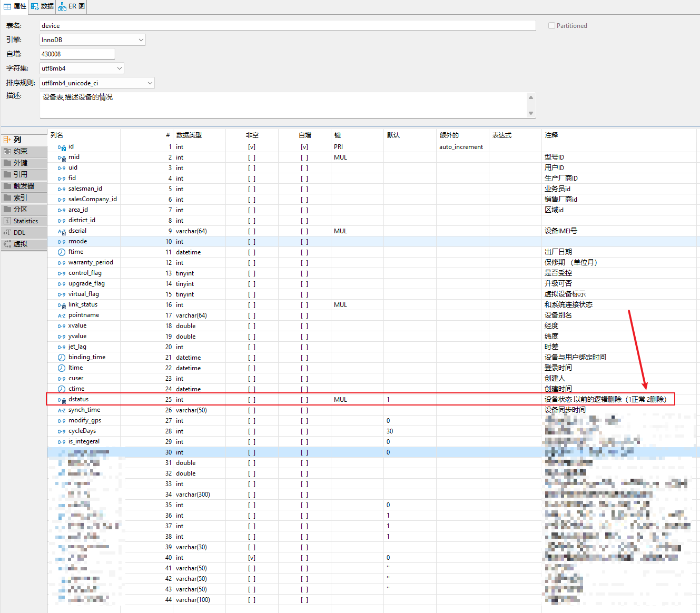This screenshot has height=613, width=700.
Task: Click the clock icon beside ftime column
Action: pyautogui.click(x=62, y=252)
